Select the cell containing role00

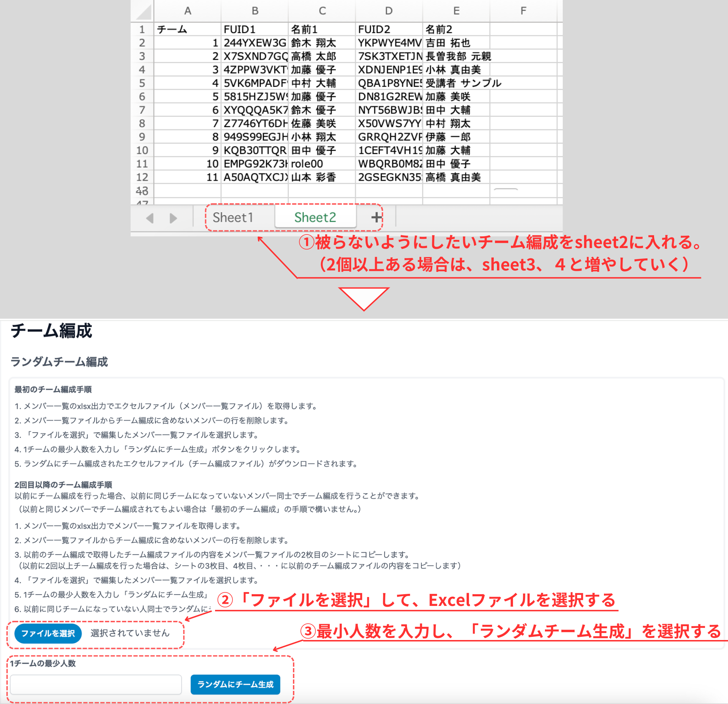tap(322, 164)
